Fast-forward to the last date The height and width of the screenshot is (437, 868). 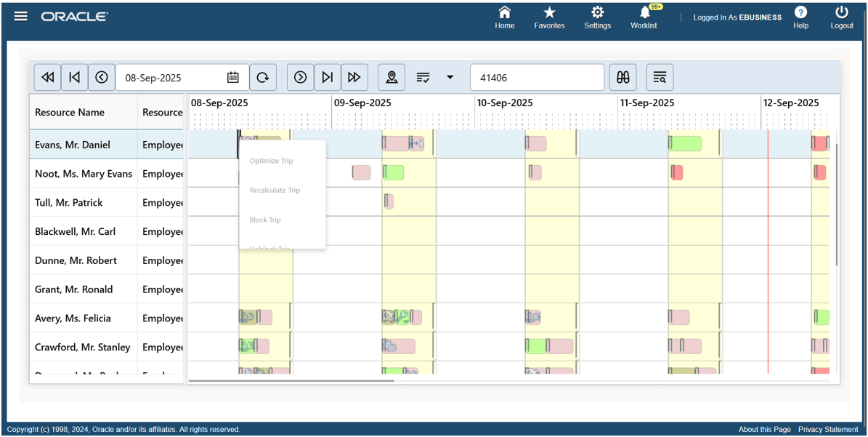tap(354, 77)
